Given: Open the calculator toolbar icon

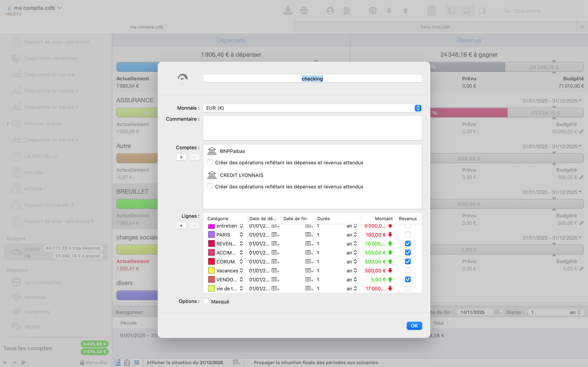Looking at the screenshot, I should tap(431, 11).
